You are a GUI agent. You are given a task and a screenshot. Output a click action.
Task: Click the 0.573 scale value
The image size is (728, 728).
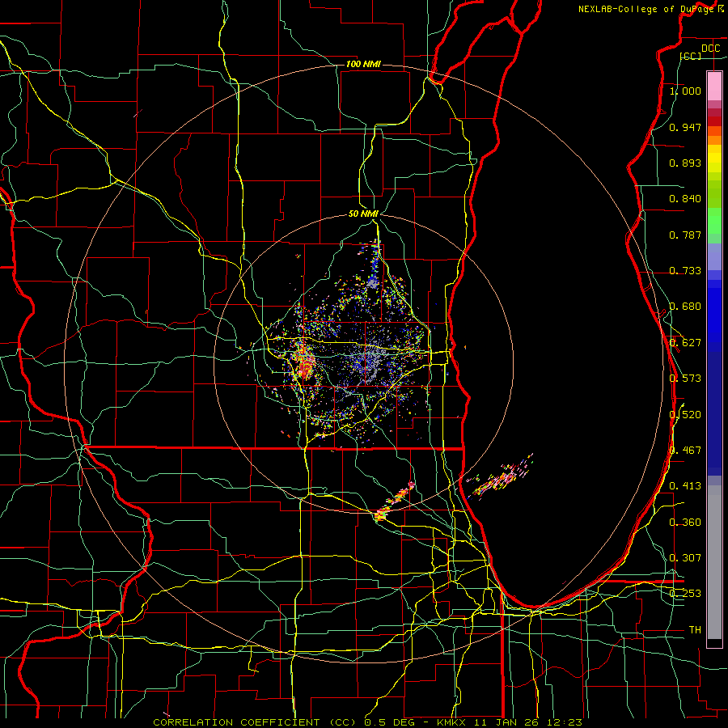pos(685,379)
